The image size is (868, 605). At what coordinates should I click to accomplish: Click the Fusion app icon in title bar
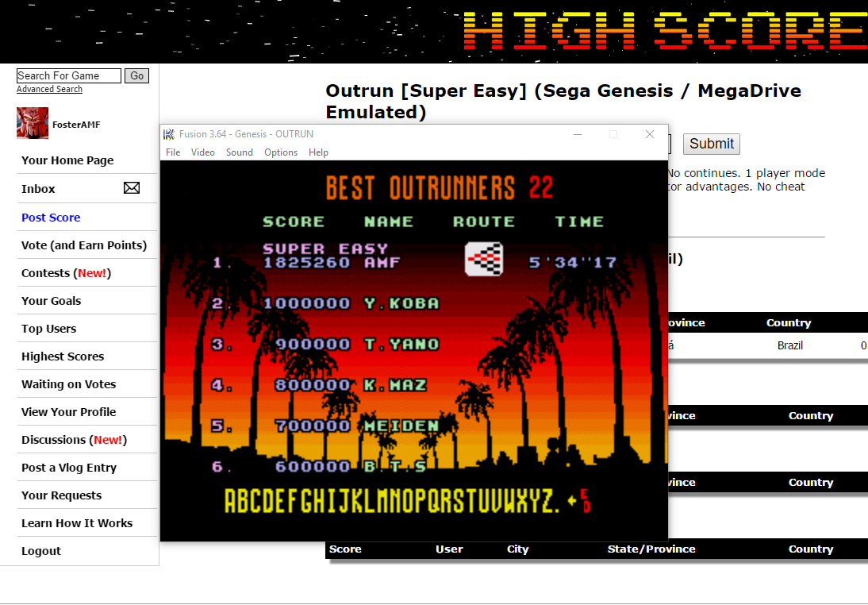tap(169, 134)
